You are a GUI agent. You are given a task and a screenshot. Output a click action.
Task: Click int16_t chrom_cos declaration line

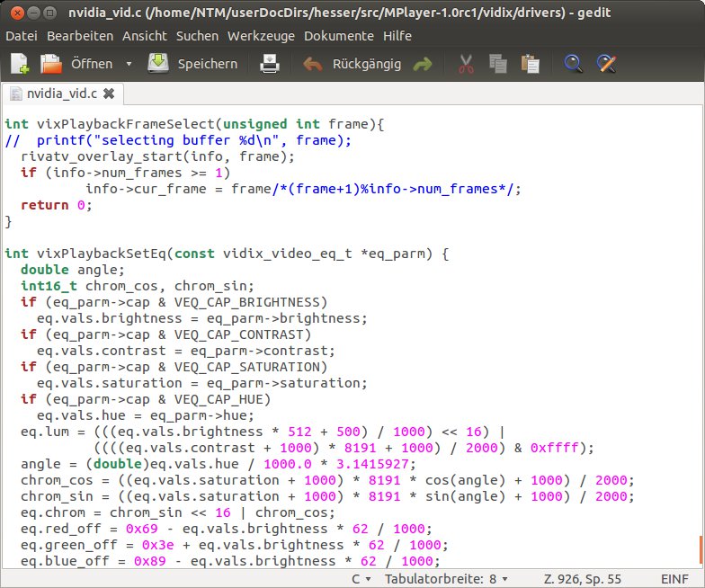137,286
